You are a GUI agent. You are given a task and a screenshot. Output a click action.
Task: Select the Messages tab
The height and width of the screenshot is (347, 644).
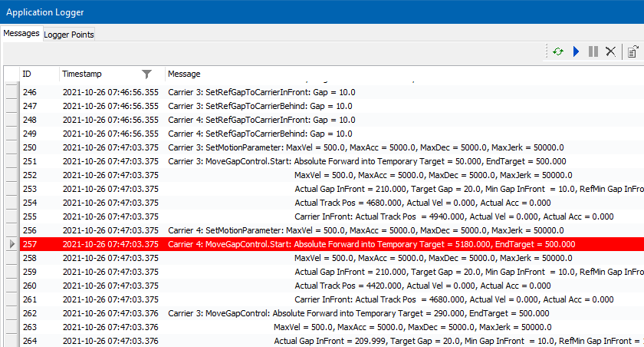tap(21, 34)
